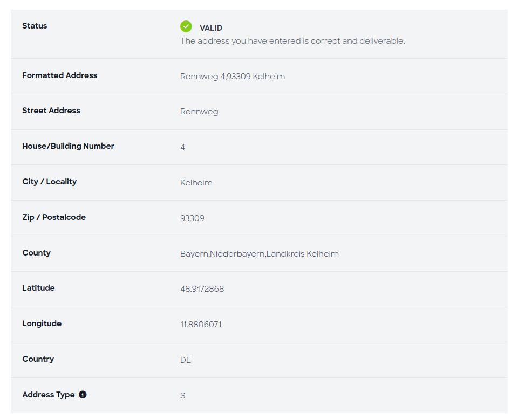Viewport: 518px width, 420px height.
Task: Click the Street Address row label
Action: (x=51, y=111)
